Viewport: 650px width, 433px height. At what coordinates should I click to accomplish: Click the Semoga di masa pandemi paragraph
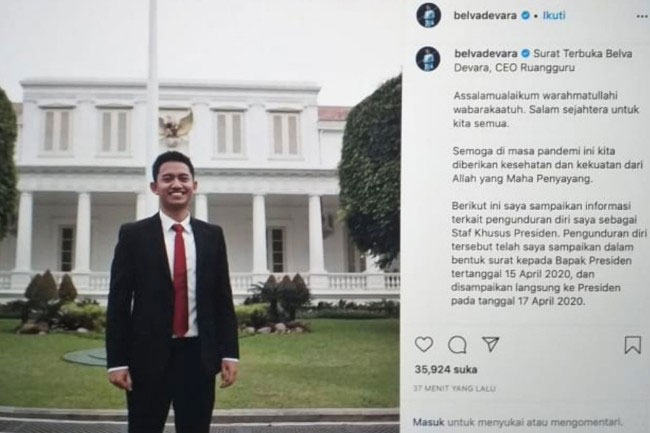(x=548, y=165)
